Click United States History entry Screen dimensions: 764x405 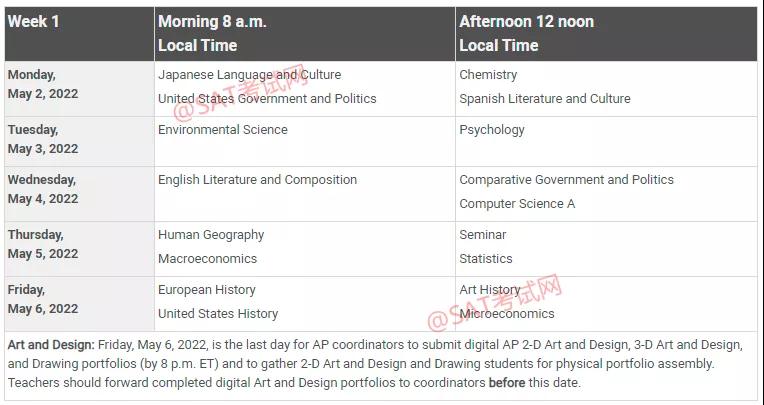point(218,314)
